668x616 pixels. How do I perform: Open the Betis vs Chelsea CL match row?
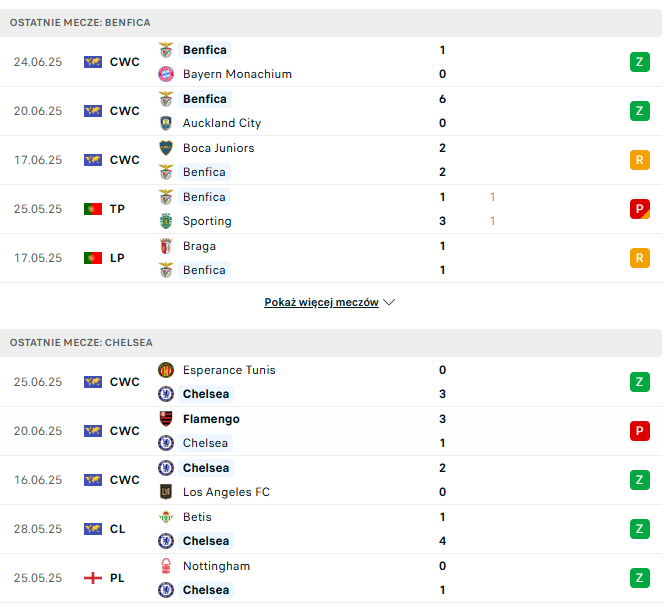(331, 529)
